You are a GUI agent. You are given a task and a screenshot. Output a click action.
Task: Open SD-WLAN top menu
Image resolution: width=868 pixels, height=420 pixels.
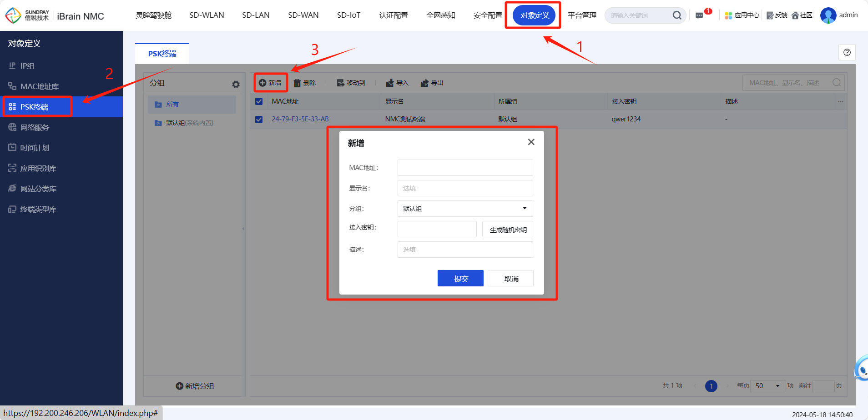pyautogui.click(x=207, y=15)
